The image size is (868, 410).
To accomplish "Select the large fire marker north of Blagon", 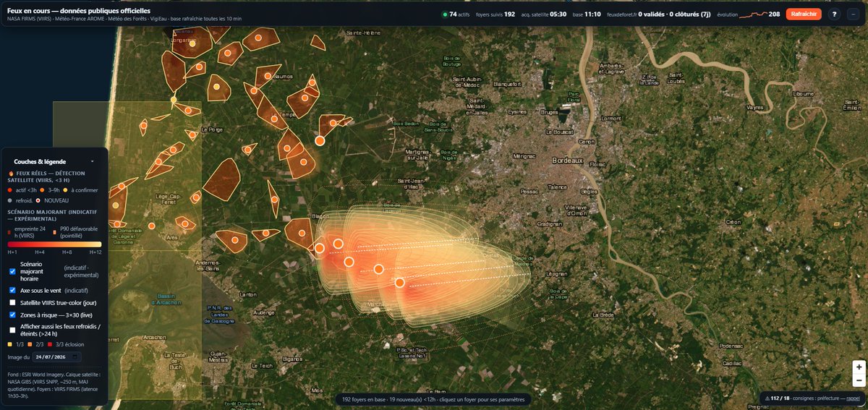I will [320, 140].
